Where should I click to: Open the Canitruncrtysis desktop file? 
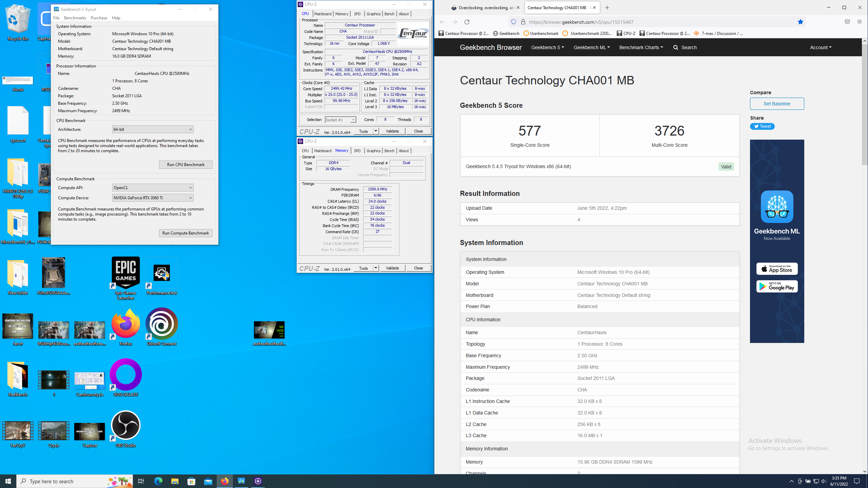pos(90,384)
